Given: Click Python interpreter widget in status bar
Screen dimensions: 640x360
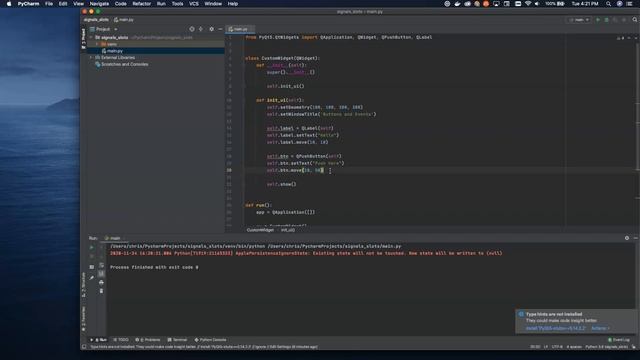Looking at the screenshot, I should point(607,347).
